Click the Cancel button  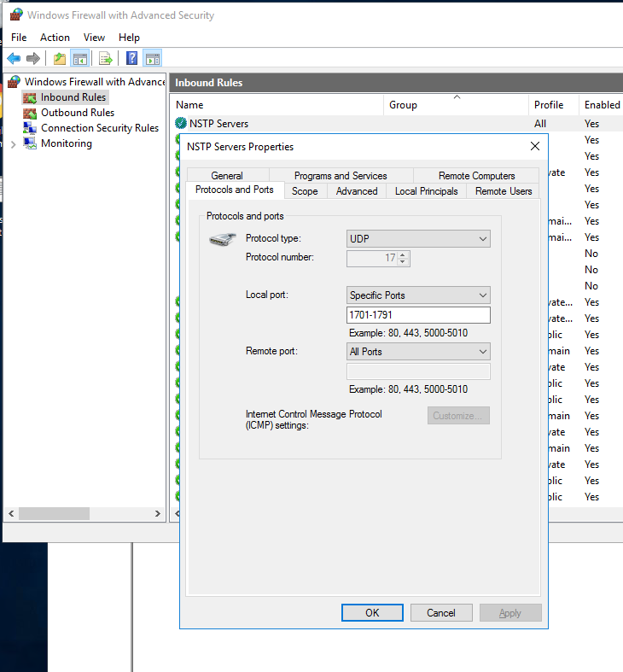tap(441, 612)
